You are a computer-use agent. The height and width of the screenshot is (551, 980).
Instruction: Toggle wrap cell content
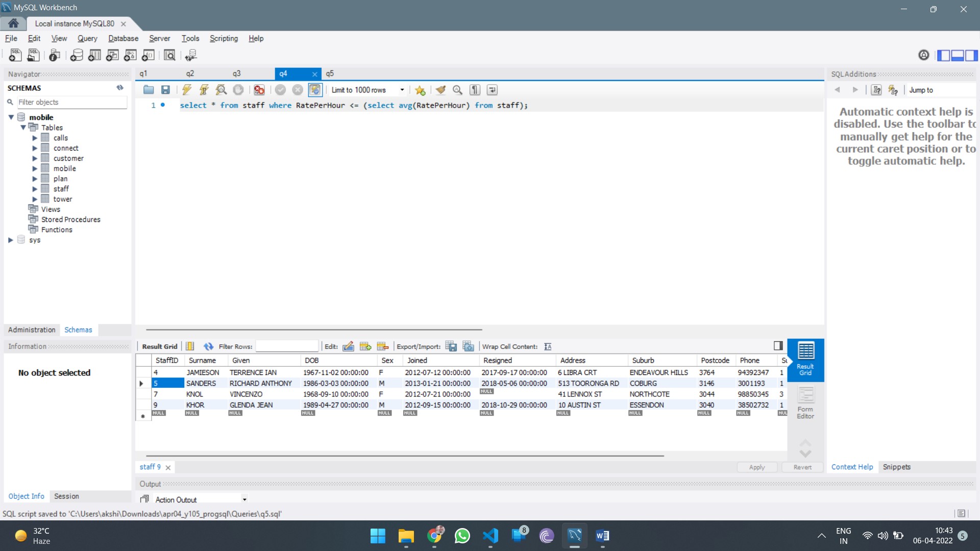(x=548, y=346)
